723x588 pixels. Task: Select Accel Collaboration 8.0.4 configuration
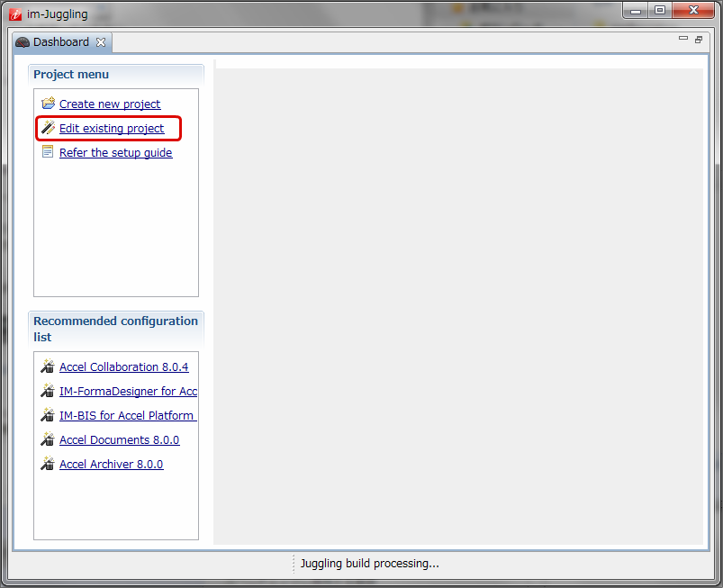[124, 367]
